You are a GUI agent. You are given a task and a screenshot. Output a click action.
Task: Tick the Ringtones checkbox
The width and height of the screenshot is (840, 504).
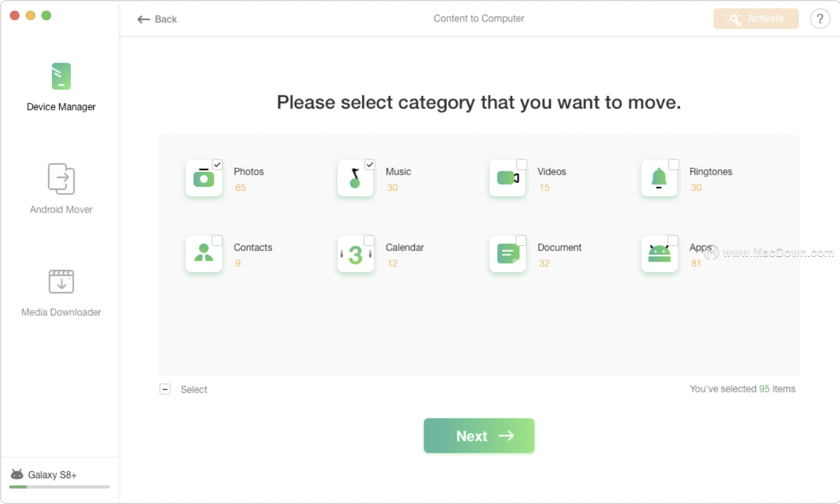(x=673, y=165)
